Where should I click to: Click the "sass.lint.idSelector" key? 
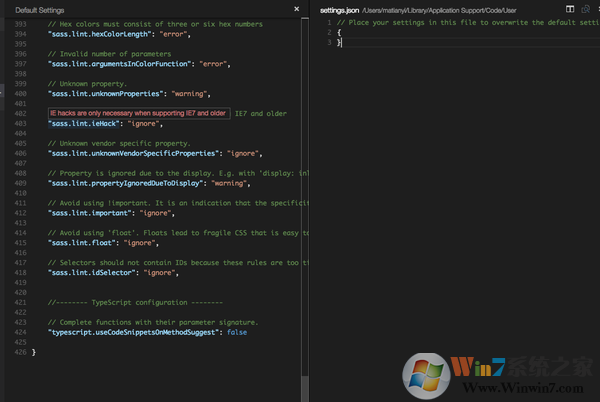[x=91, y=273]
